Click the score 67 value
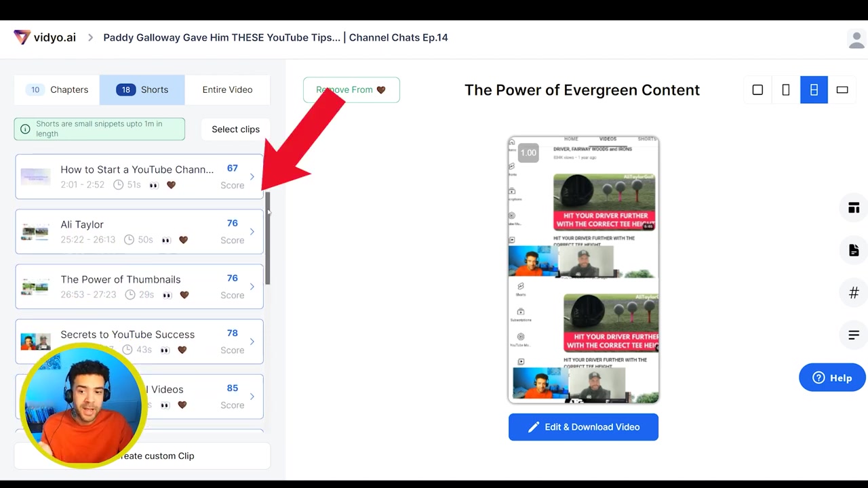Screen dimensions: 868x488 [x=233, y=168]
